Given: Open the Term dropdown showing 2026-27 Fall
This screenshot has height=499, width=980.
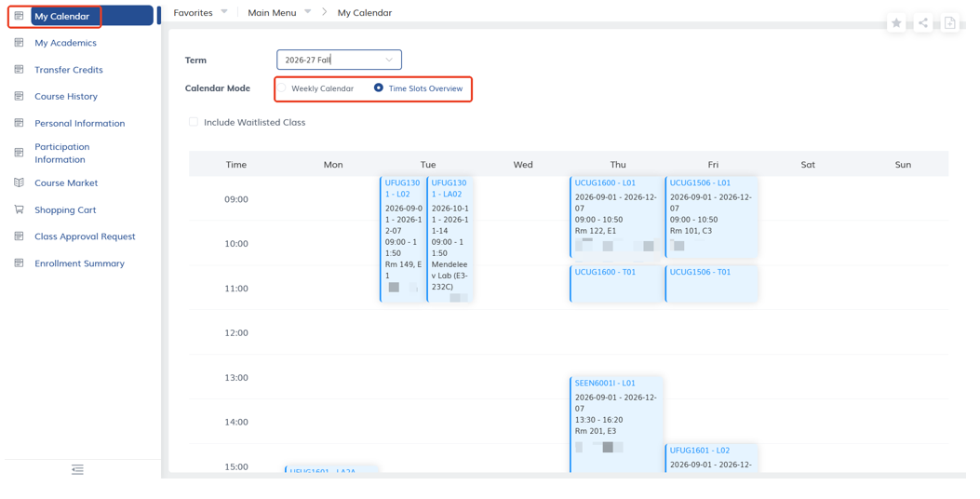Looking at the screenshot, I should click(x=340, y=60).
